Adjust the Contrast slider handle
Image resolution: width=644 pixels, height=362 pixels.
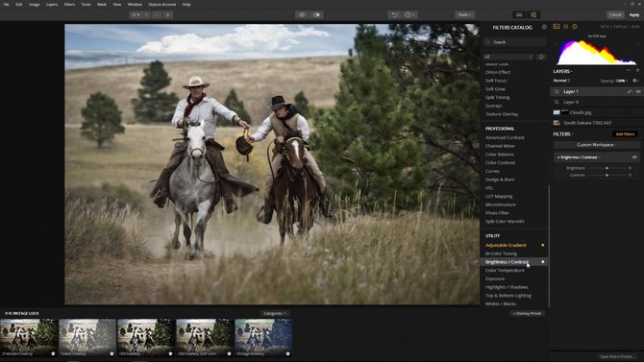607,175
